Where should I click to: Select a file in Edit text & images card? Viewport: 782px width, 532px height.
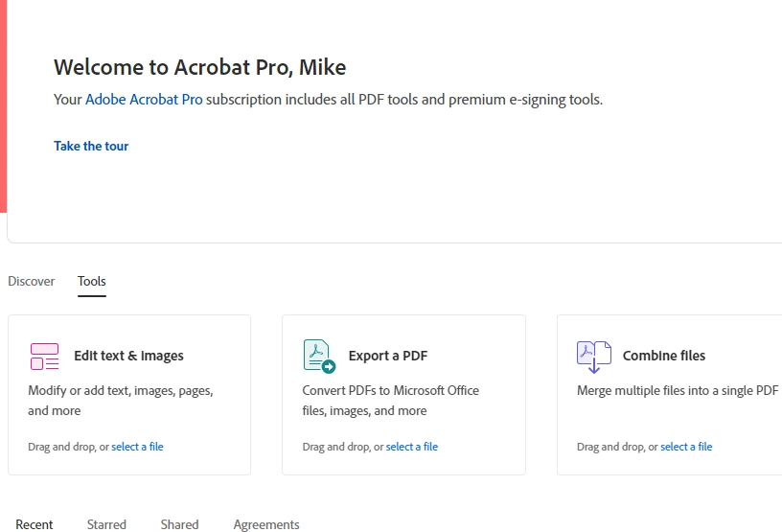pyautogui.click(x=137, y=447)
